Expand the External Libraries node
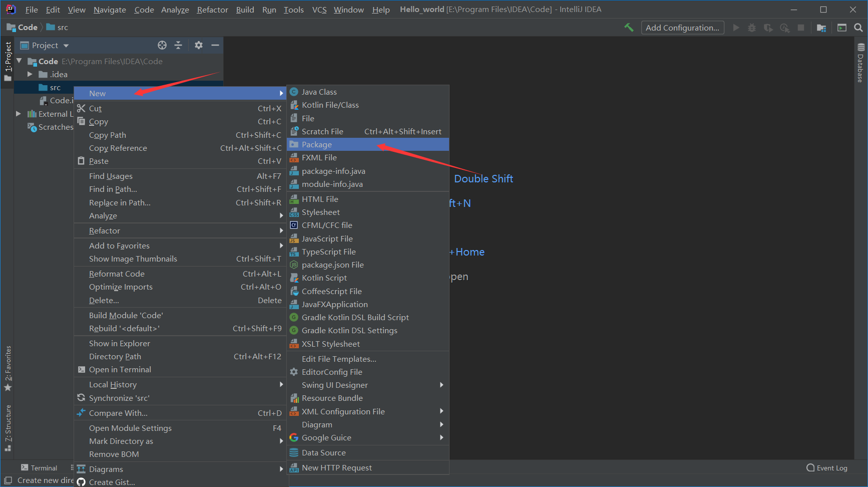Image resolution: width=868 pixels, height=487 pixels. click(x=19, y=114)
